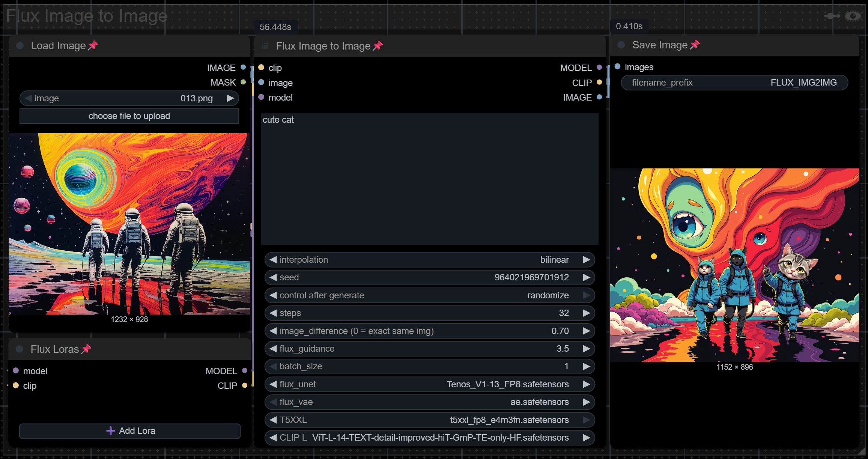Collapse the Save Image node via its dot

[621, 45]
